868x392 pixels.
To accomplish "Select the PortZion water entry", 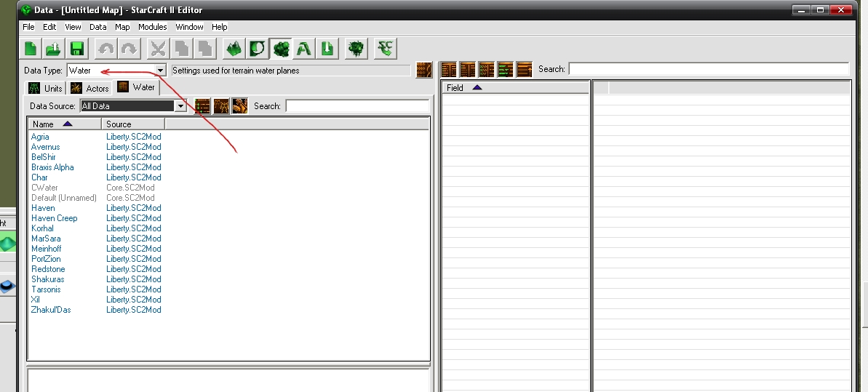I will pyautogui.click(x=46, y=259).
